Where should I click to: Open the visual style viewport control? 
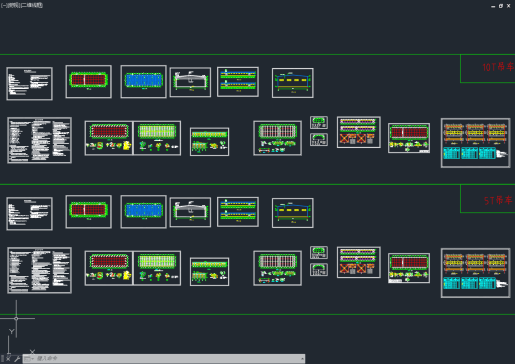click(x=32, y=5)
